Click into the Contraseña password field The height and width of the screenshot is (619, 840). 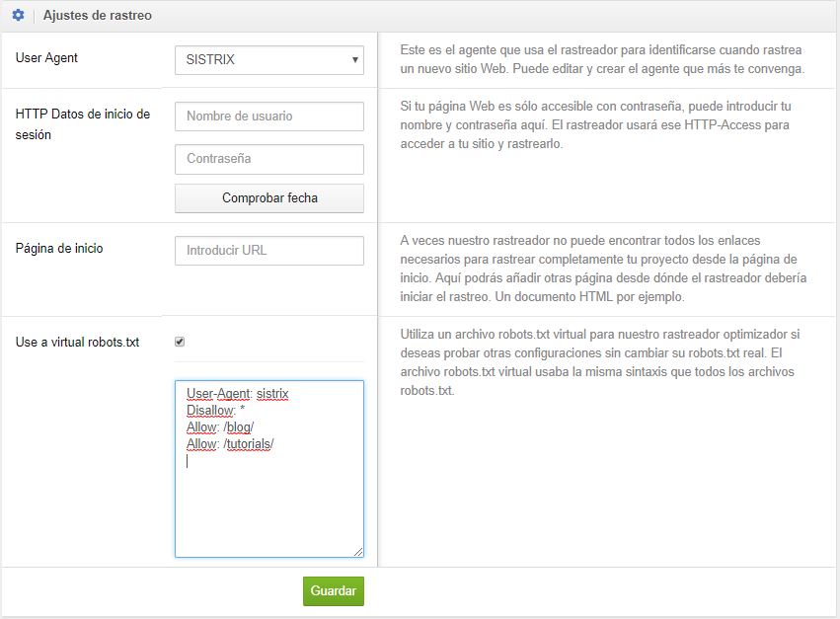click(x=268, y=159)
